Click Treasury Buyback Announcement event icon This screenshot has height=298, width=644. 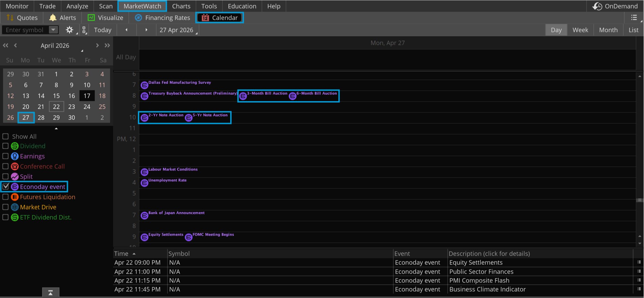pos(144,96)
